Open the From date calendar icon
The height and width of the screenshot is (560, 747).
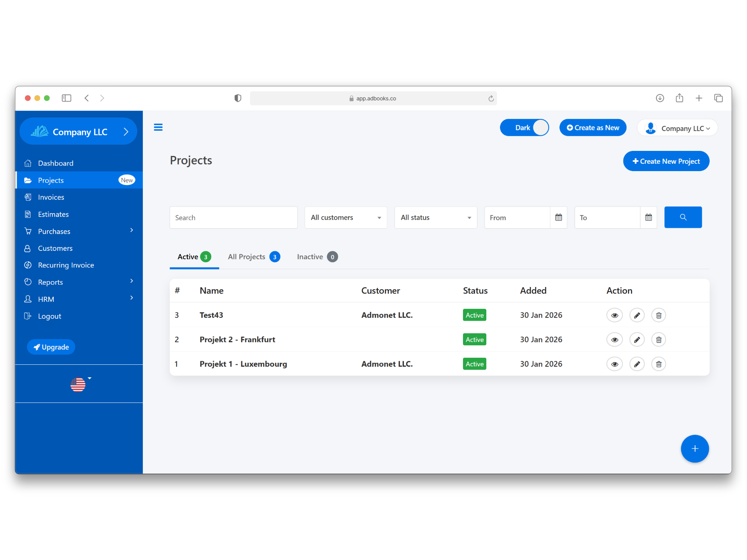pos(558,217)
